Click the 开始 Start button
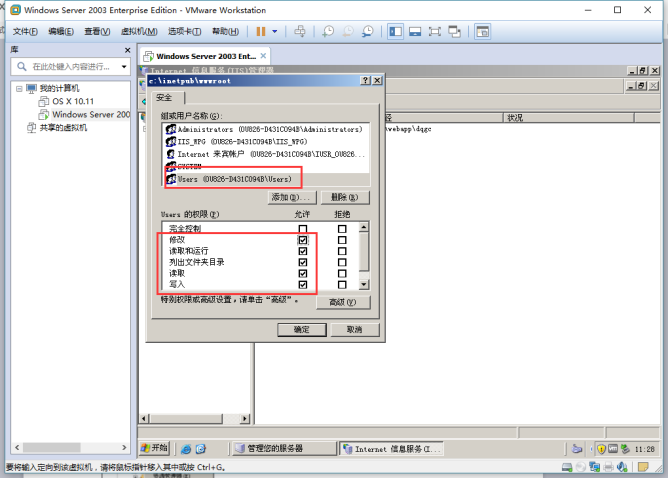669x478 pixels. [156, 448]
